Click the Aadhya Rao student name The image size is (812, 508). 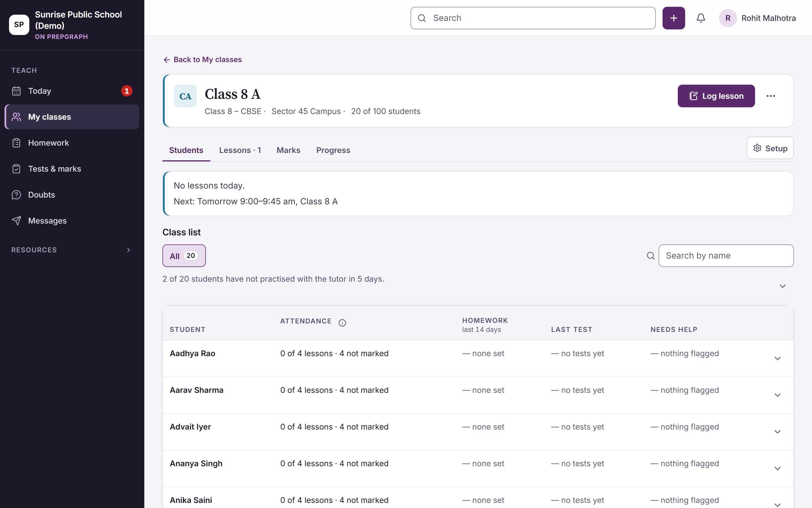point(192,353)
